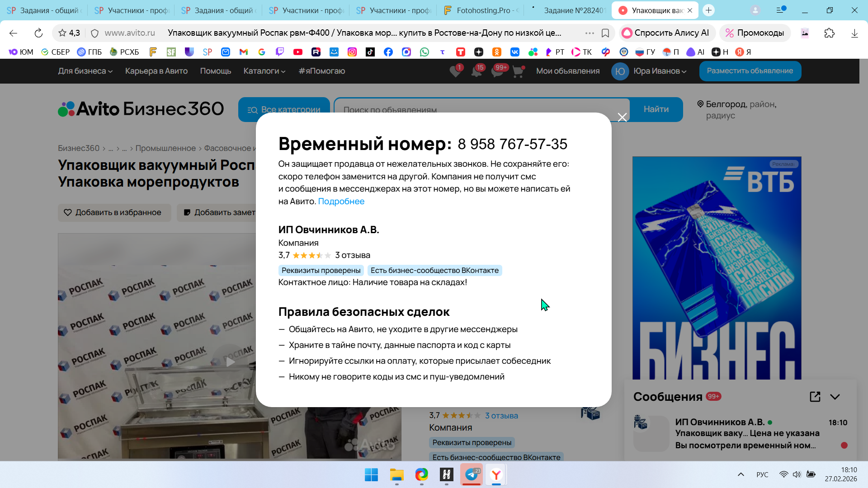Switch to the Fotohosting.Pro browser tab
Screen dimensions: 868x488
[482, 10]
